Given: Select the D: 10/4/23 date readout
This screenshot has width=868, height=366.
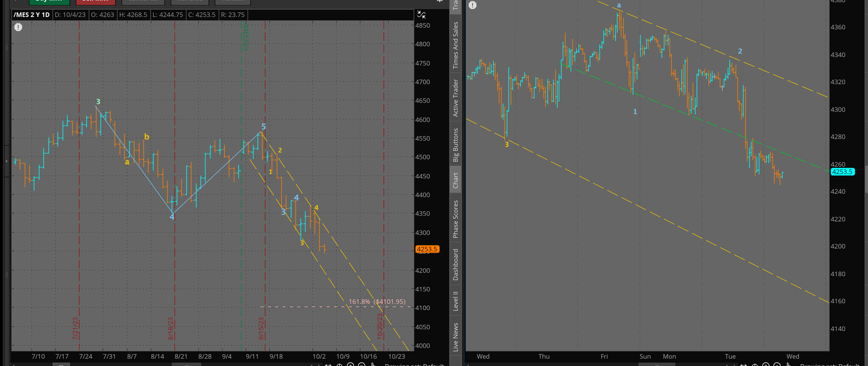Looking at the screenshot, I should pos(70,15).
